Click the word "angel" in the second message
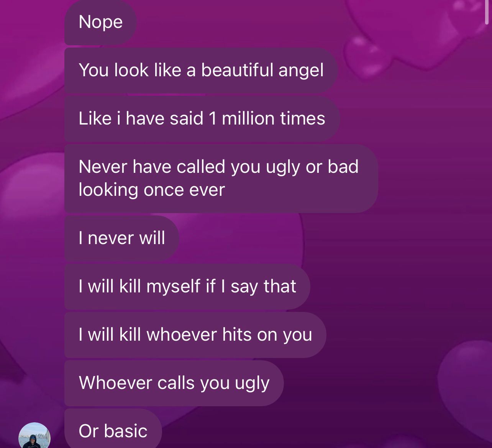The height and width of the screenshot is (448, 492). tap(301, 71)
